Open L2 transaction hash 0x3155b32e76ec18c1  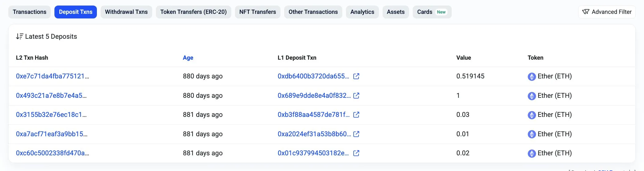(51, 115)
